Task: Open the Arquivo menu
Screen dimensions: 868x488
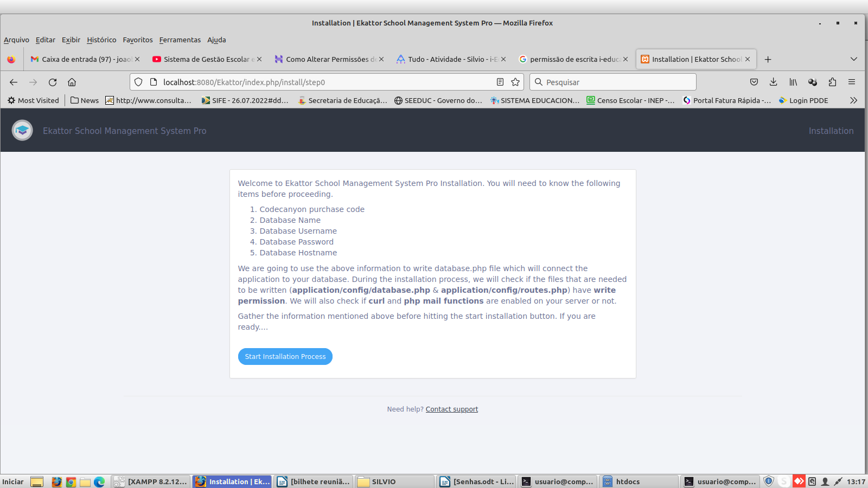Action: (16, 40)
